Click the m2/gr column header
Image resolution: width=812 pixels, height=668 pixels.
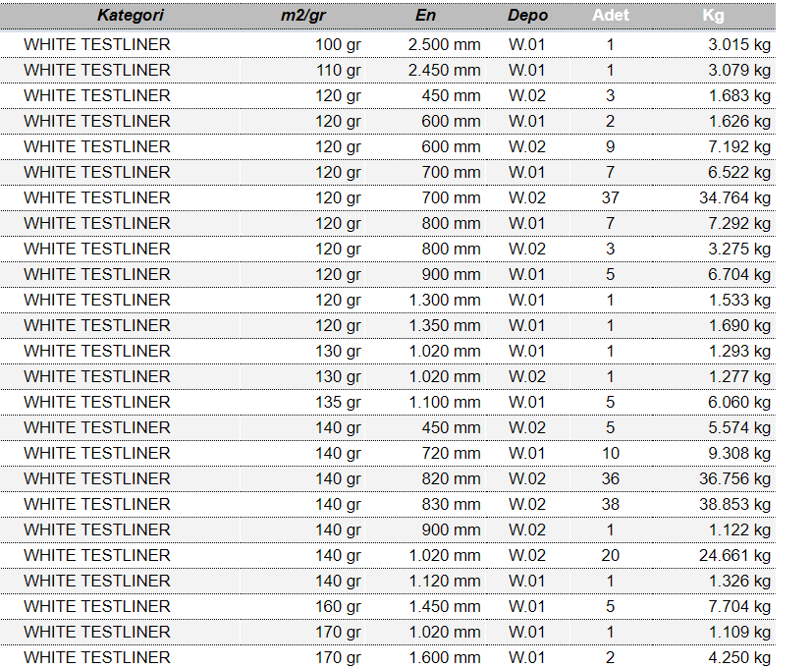301,16
